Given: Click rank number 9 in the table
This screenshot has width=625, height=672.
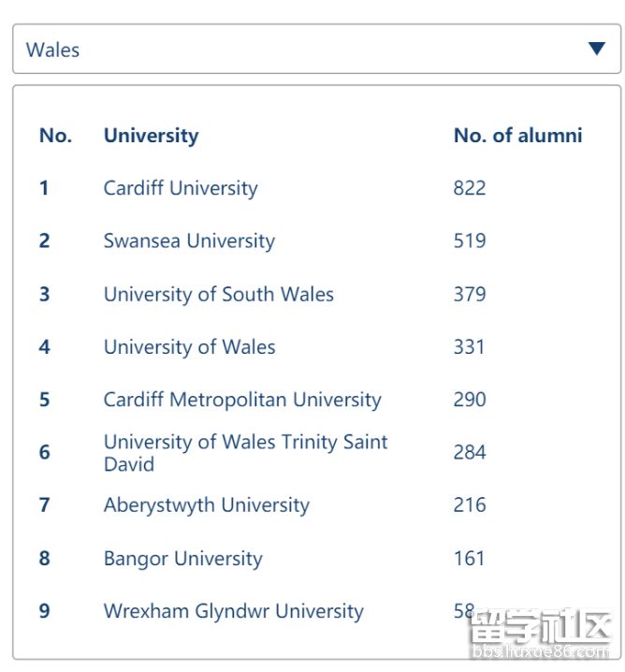Looking at the screenshot, I should (44, 611).
